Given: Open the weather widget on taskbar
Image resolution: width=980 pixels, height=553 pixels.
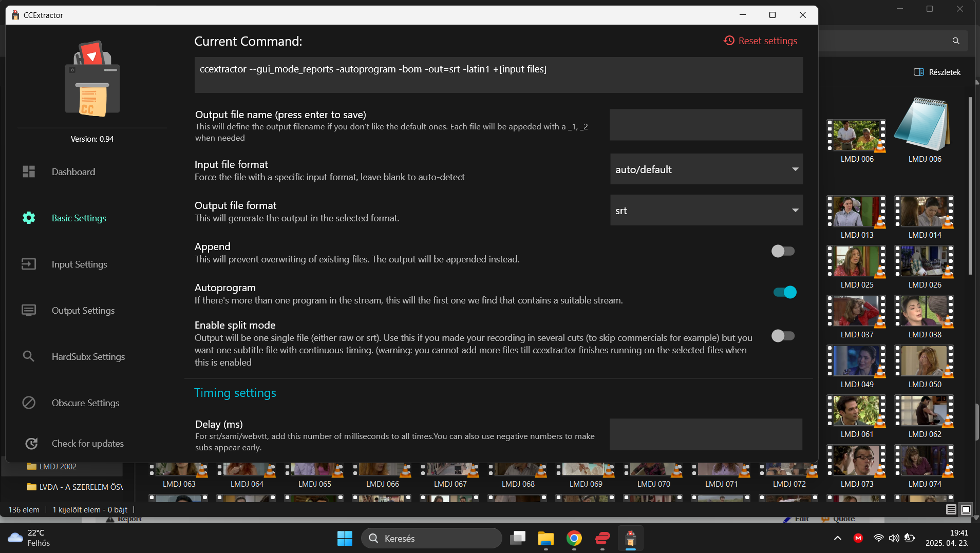Looking at the screenshot, I should 29,538.
